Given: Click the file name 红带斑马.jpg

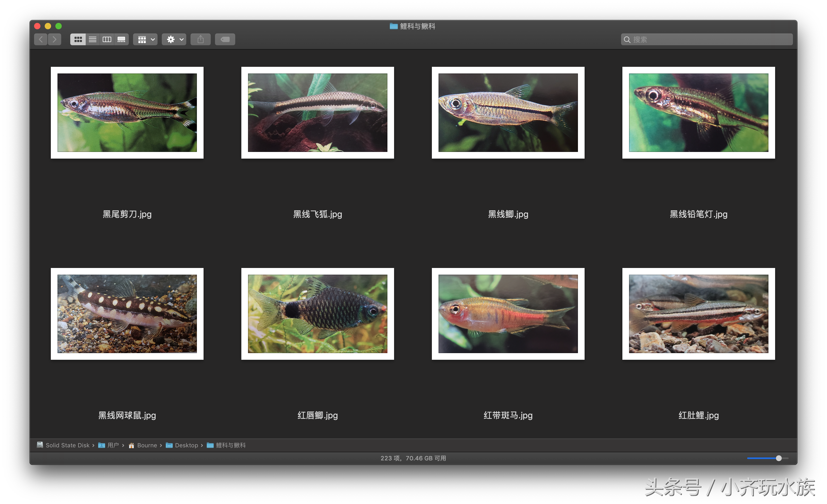Looking at the screenshot, I should click(508, 415).
